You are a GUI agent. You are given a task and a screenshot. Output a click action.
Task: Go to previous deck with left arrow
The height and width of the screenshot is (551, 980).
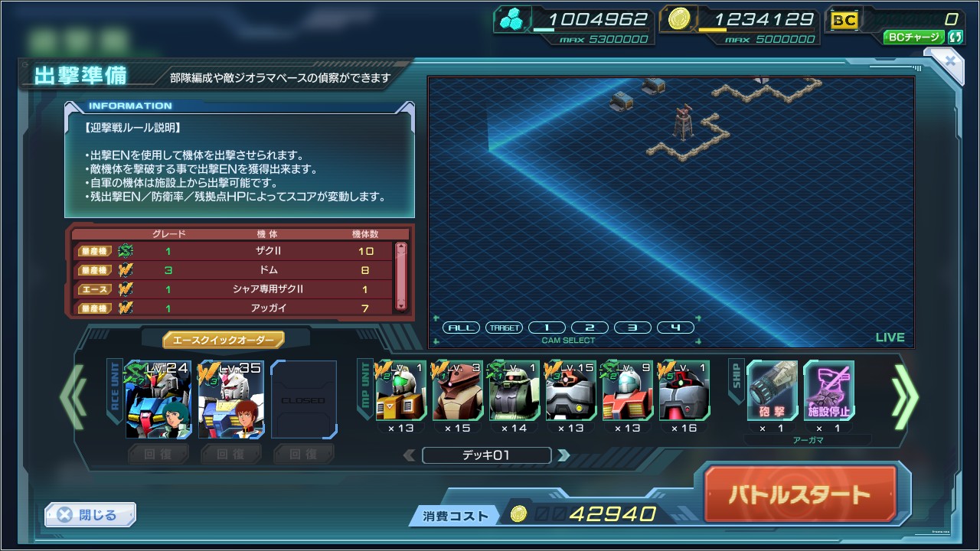(x=410, y=455)
